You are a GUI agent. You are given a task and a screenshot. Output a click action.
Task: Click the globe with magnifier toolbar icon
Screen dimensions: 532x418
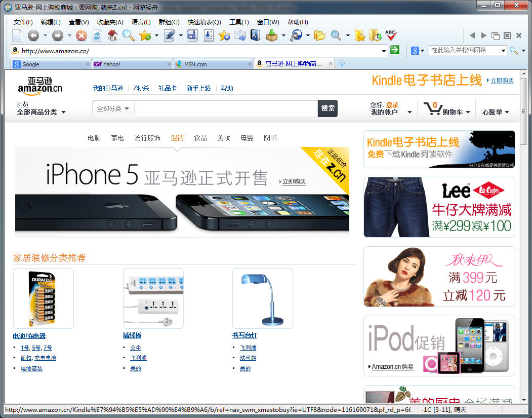(296, 35)
